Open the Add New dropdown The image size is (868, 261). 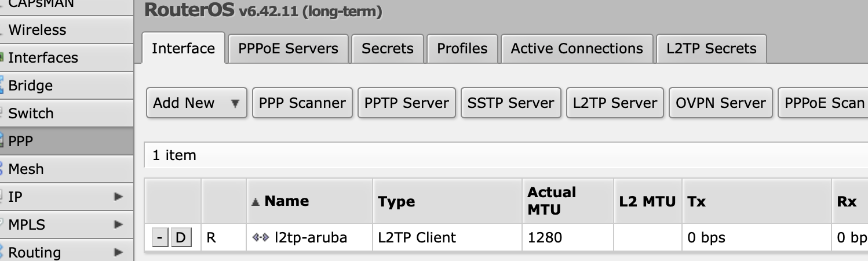click(196, 103)
